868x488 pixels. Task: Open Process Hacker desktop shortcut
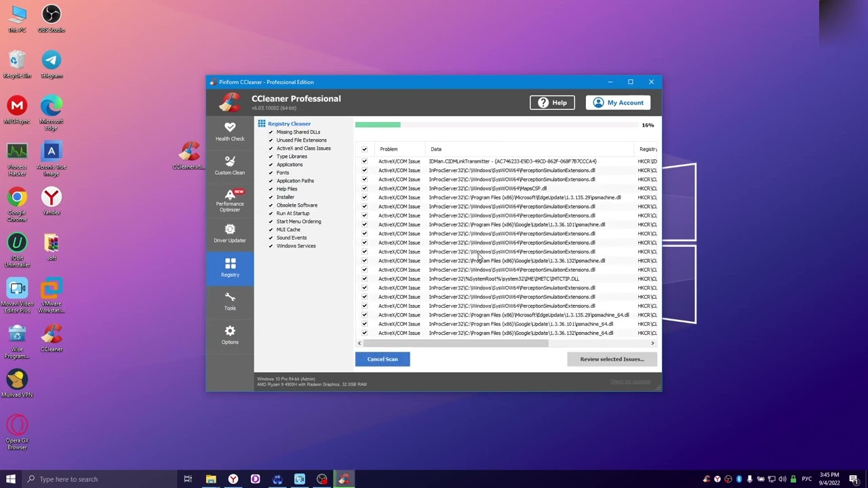[x=17, y=159]
